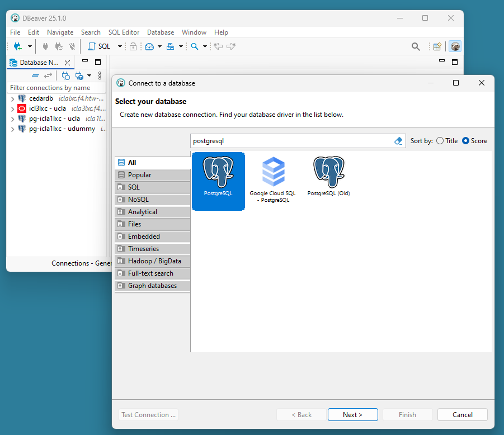The width and height of the screenshot is (504, 435).
Task: Select the Timeseries category
Action: [152, 249]
